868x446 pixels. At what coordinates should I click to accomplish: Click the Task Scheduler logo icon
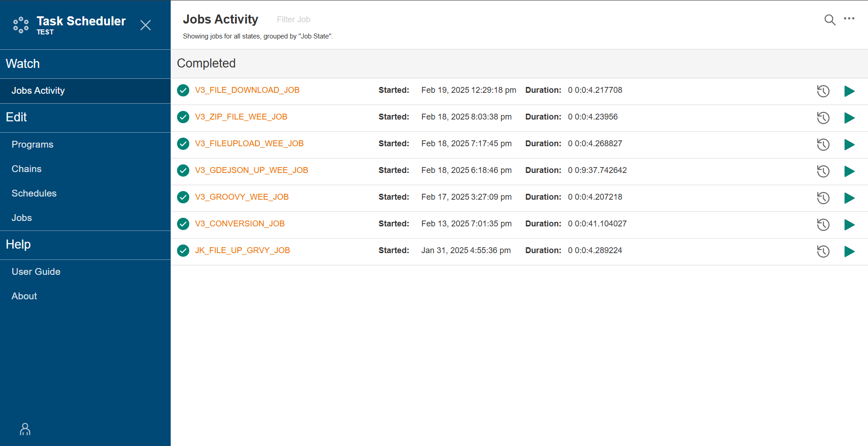21,25
